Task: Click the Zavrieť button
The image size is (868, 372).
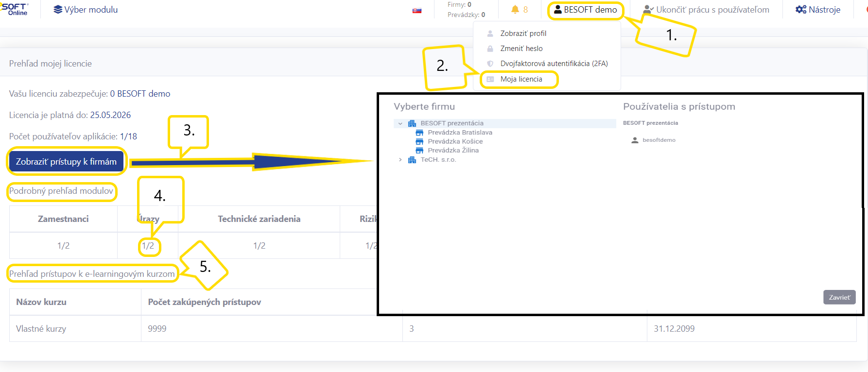Action: pyautogui.click(x=839, y=297)
